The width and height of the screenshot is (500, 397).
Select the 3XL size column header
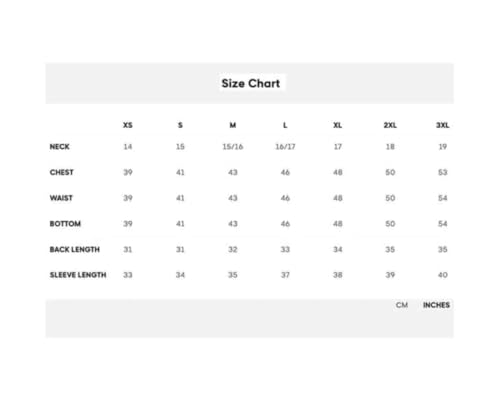click(443, 125)
